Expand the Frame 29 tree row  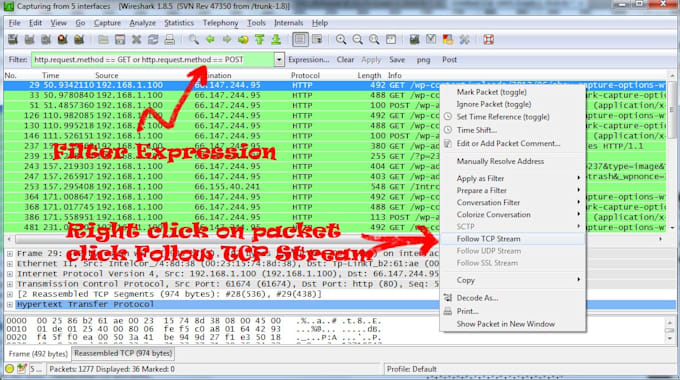coord(10,253)
